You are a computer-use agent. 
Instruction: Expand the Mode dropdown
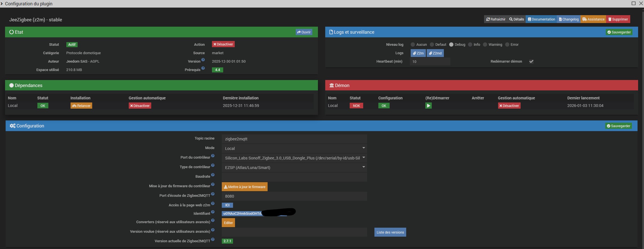pos(294,148)
